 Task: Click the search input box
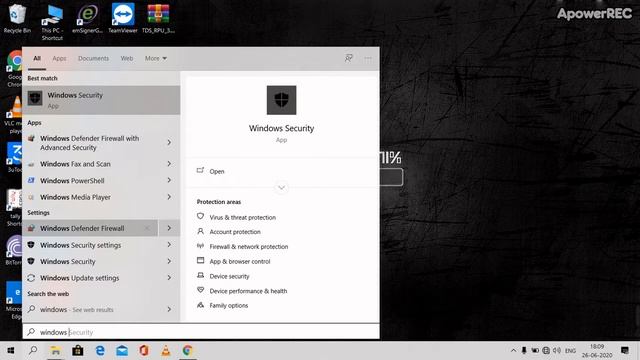201,332
